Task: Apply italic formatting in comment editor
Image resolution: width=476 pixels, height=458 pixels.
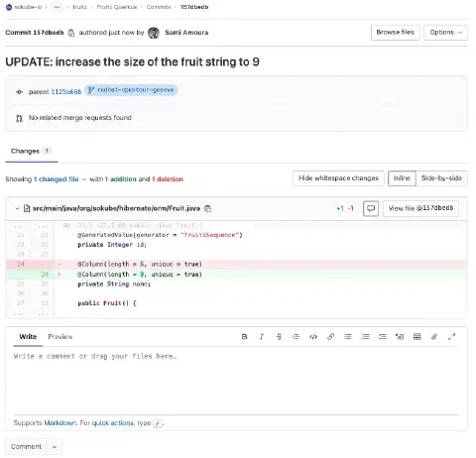Action: click(262, 337)
